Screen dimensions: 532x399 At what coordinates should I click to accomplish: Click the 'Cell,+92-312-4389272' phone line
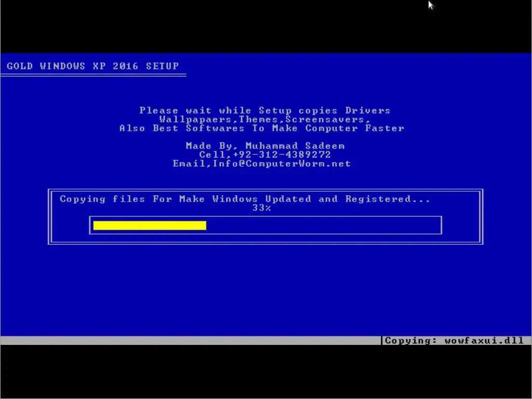click(x=265, y=155)
